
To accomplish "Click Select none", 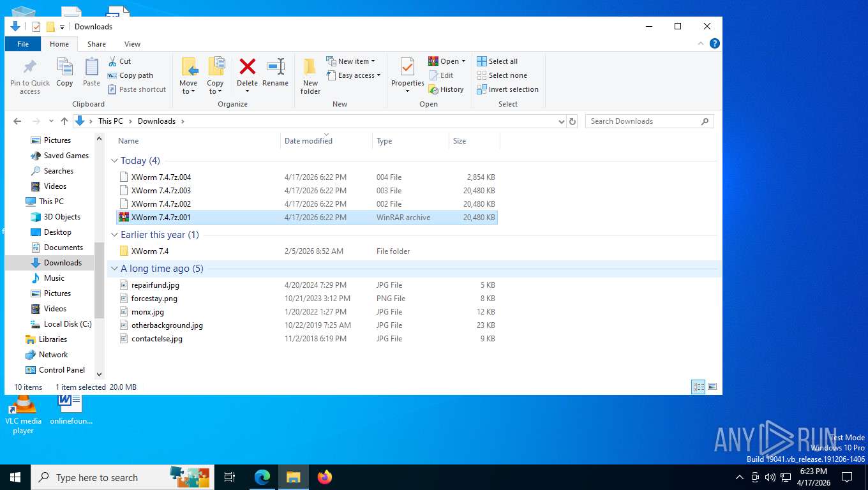I will tap(502, 75).
